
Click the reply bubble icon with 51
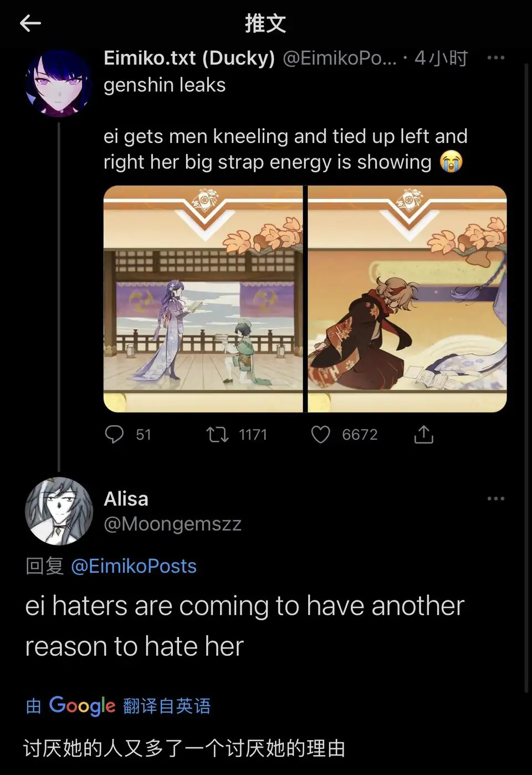click(x=115, y=434)
